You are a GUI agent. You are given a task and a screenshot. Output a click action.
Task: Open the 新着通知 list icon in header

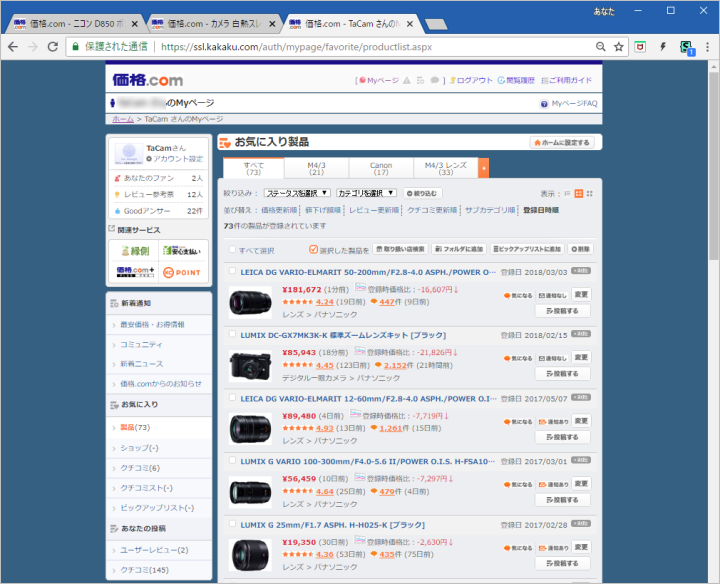tap(420, 80)
